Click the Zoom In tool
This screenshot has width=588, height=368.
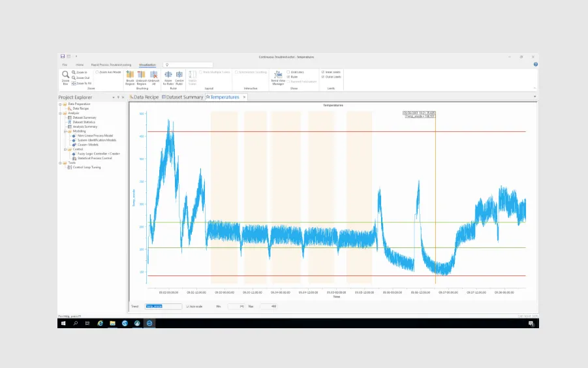[x=79, y=72]
